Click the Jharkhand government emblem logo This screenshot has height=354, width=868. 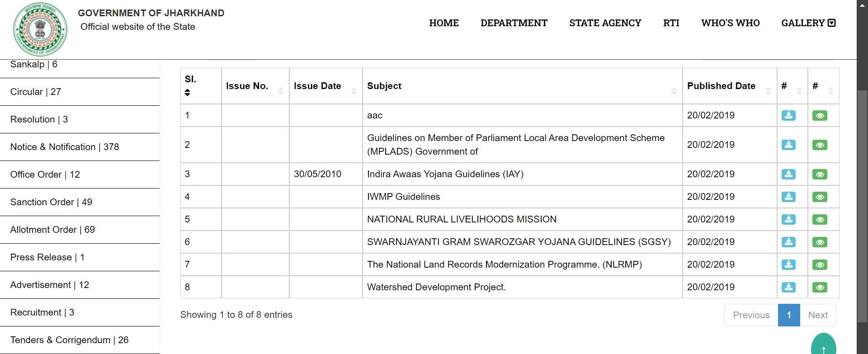[40, 29]
